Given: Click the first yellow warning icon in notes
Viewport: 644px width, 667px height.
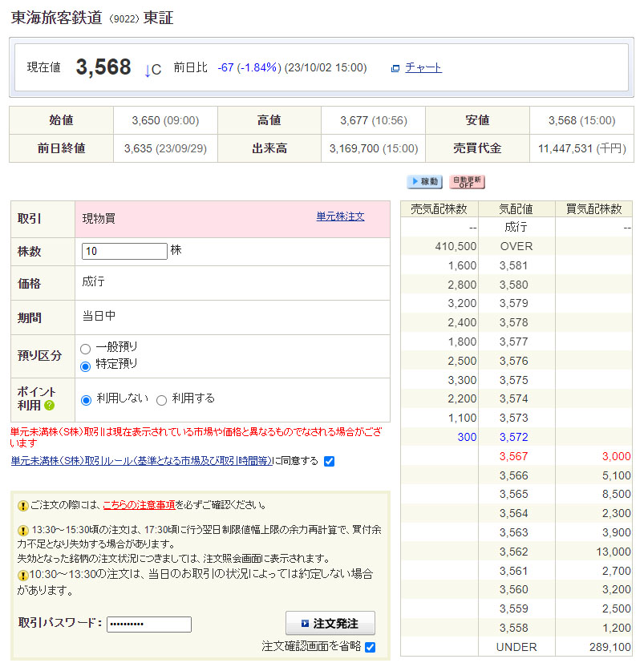Looking at the screenshot, I should point(23,506).
